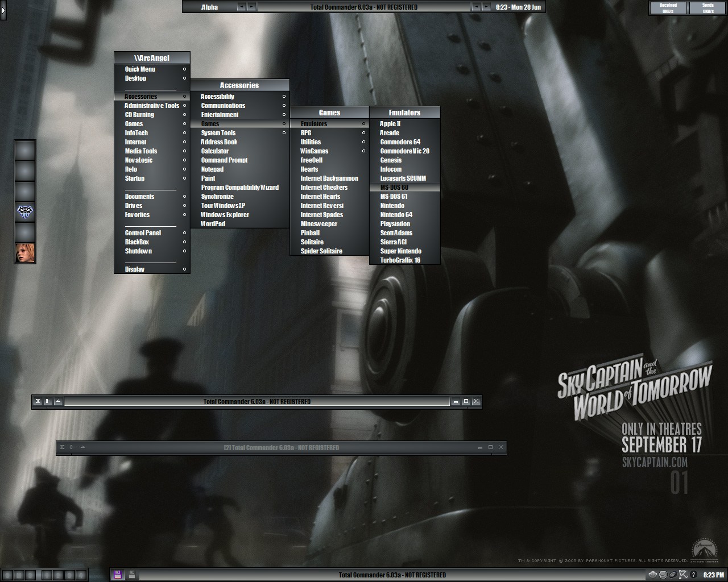Click the 8:23 PM tray clock
The height and width of the screenshot is (582, 728).
pos(713,575)
